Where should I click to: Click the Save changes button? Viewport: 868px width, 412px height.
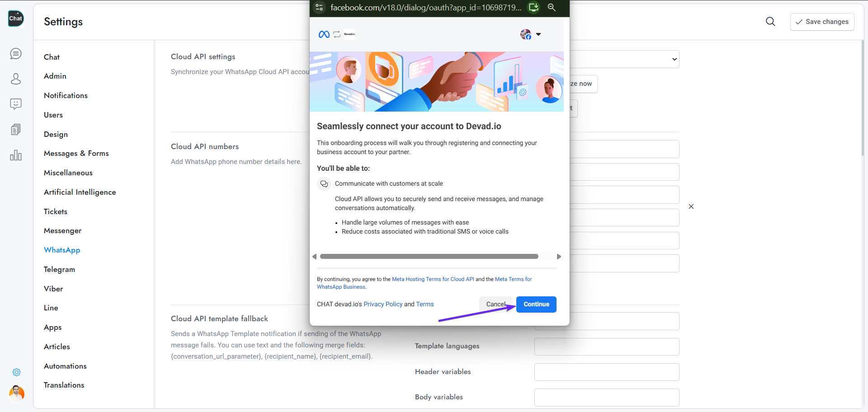[x=822, y=22]
